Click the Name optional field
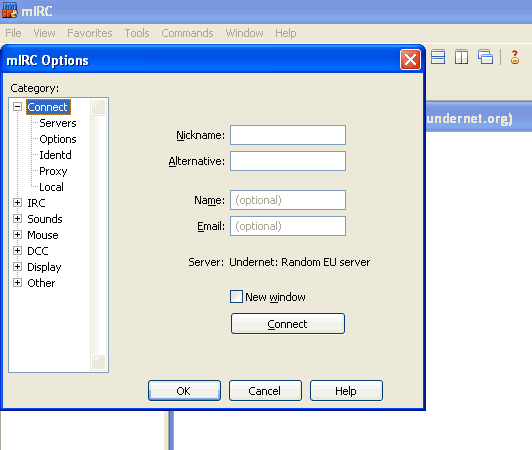 [288, 200]
